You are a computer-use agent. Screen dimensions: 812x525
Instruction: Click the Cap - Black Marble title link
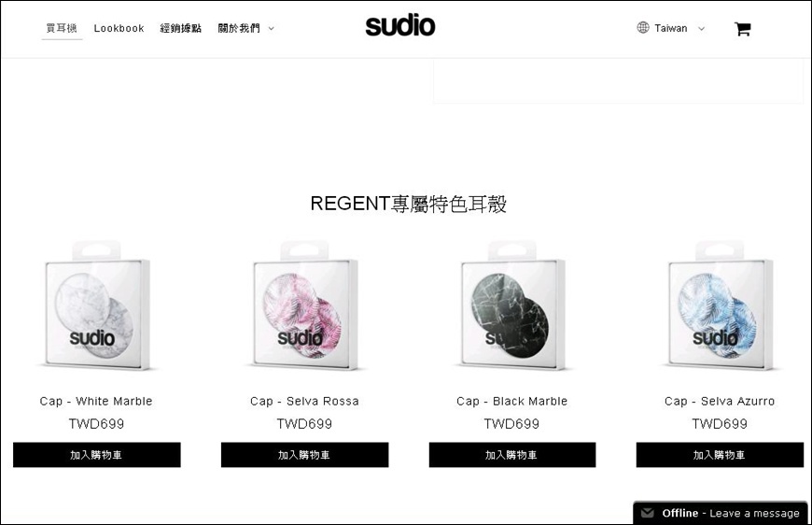pyautogui.click(x=512, y=401)
